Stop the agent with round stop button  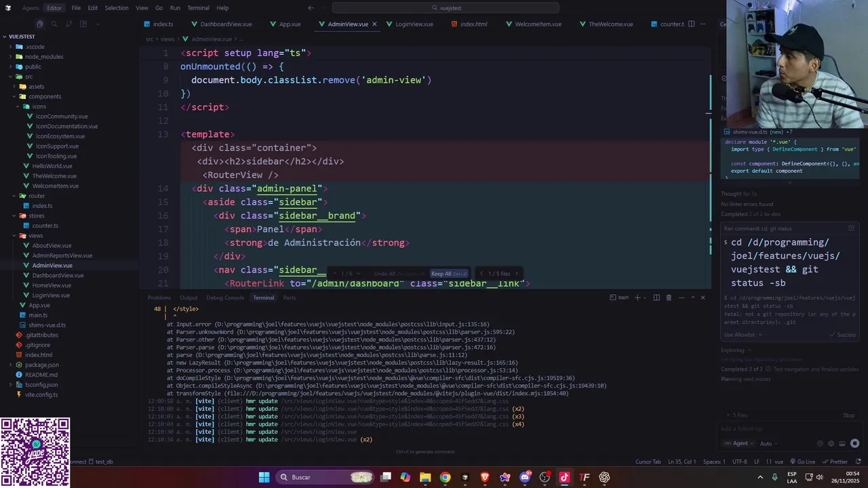tap(854, 443)
